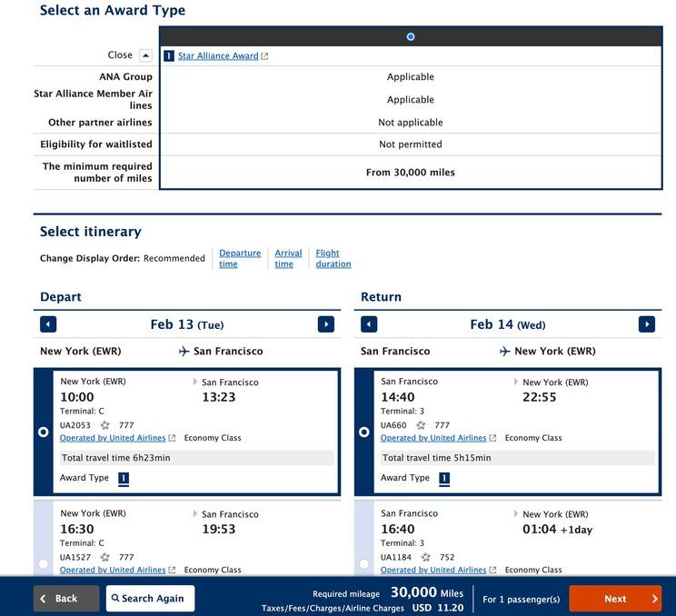Sort itineraries by Flight duration

coord(333,259)
